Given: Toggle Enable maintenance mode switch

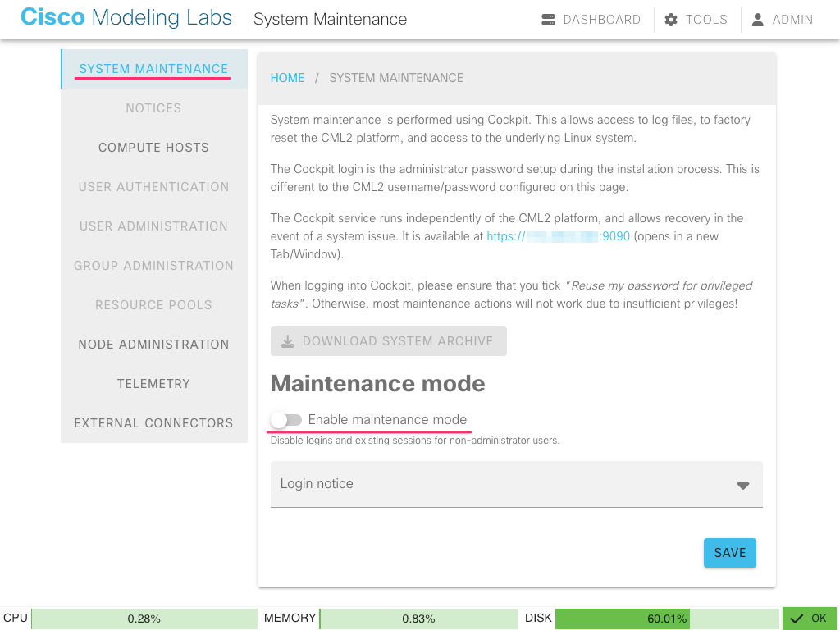Looking at the screenshot, I should pyautogui.click(x=286, y=419).
